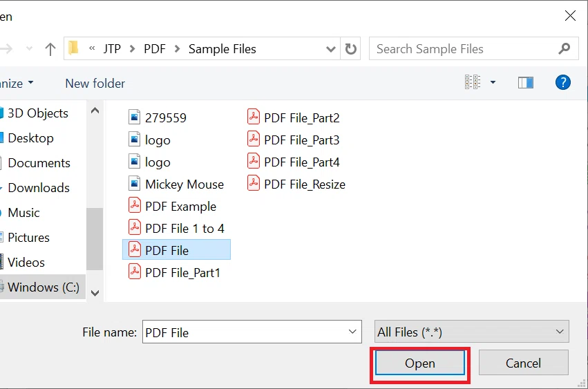Click the PDF File_Part3 file icon
This screenshot has height=389, width=588.
point(254,139)
